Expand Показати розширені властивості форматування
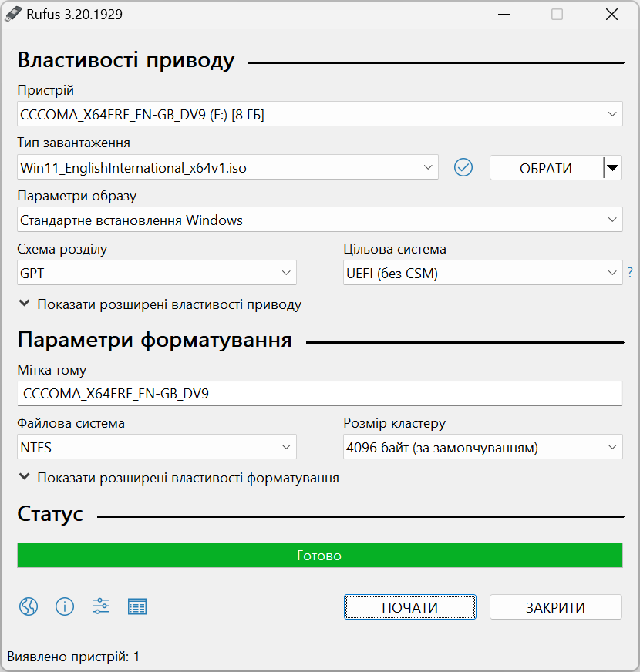The height and width of the screenshot is (672, 640). pyautogui.click(x=180, y=478)
